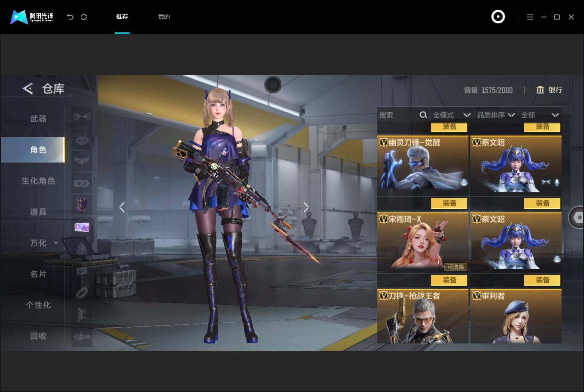This screenshot has width=584, height=392.
Task: Open the 个性化 category
Action: [x=38, y=305]
